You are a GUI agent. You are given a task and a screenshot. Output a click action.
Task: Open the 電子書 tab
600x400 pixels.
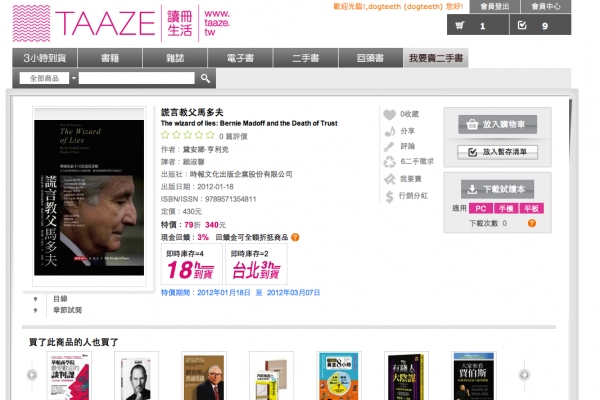pyautogui.click(x=240, y=58)
